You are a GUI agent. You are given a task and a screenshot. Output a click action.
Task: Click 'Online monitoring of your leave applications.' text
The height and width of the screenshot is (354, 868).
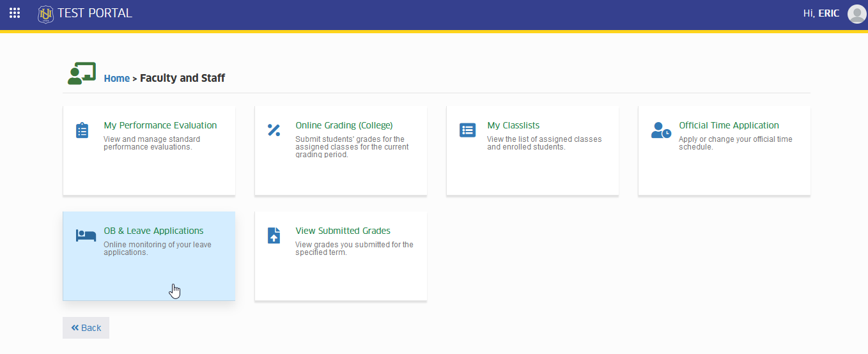(157, 249)
